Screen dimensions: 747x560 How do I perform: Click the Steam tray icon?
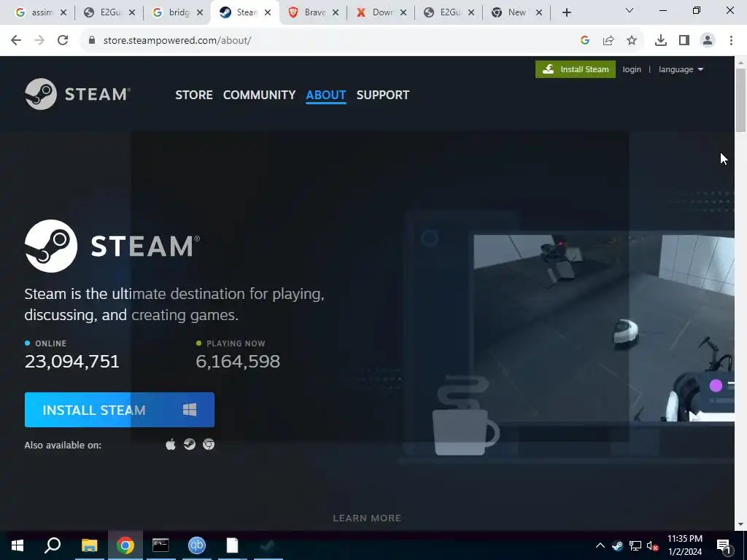[617, 545]
